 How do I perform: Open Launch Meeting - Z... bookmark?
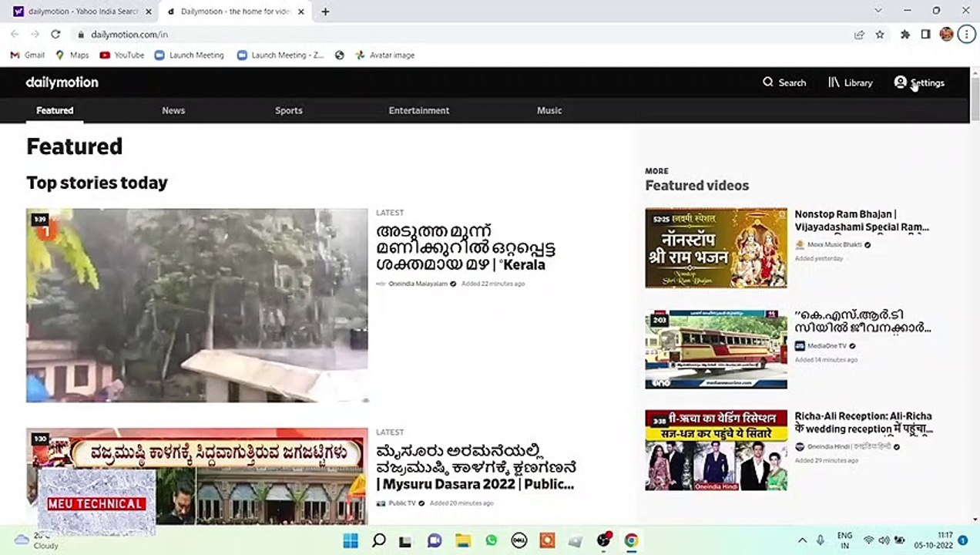(281, 55)
